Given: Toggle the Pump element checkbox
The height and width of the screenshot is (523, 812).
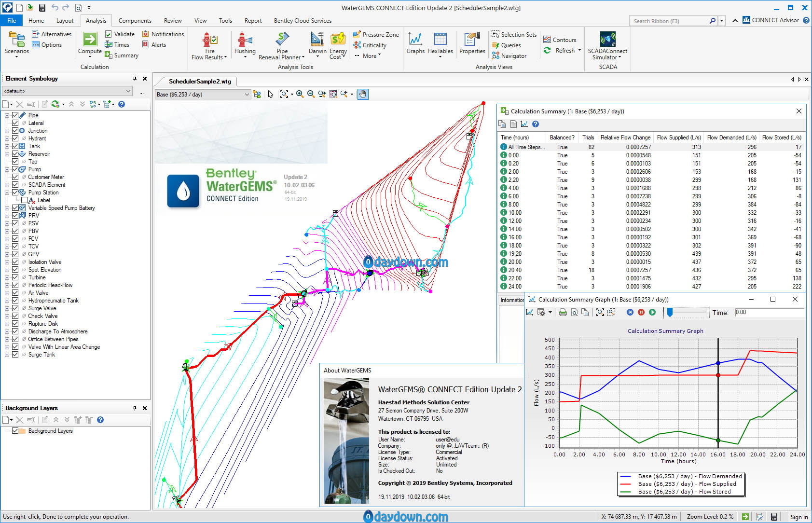Looking at the screenshot, I should [15, 169].
